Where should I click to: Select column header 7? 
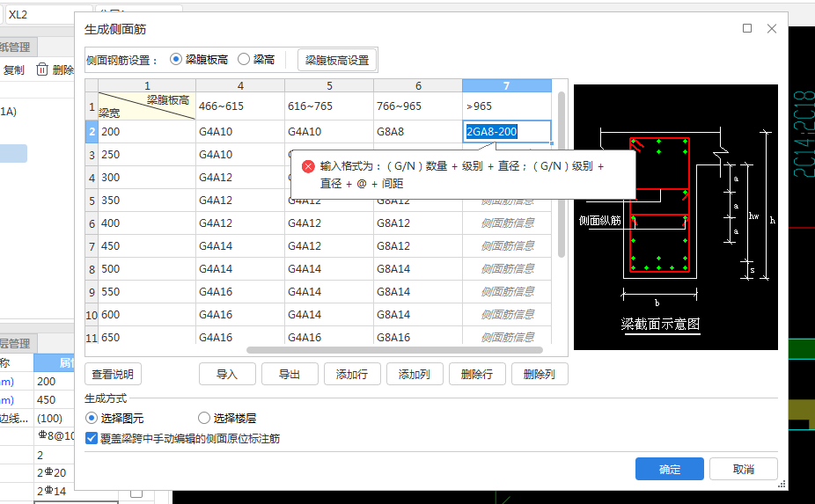(507, 85)
